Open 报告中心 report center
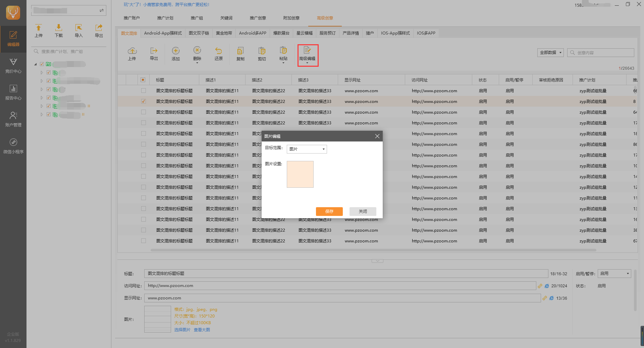The width and height of the screenshot is (644, 348). pyautogui.click(x=13, y=93)
